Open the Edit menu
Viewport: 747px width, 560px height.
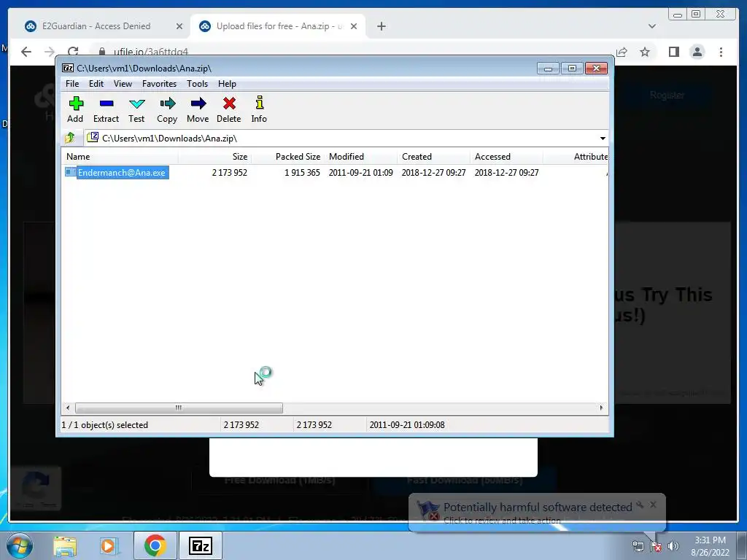[96, 84]
